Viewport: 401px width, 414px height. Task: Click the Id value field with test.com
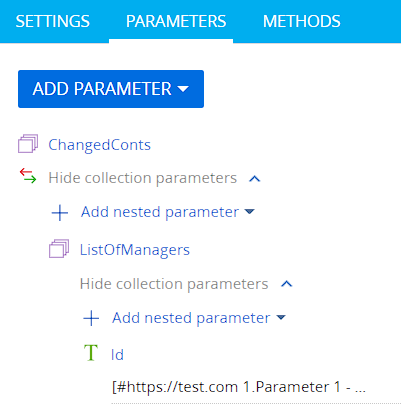pyautogui.click(x=256, y=388)
